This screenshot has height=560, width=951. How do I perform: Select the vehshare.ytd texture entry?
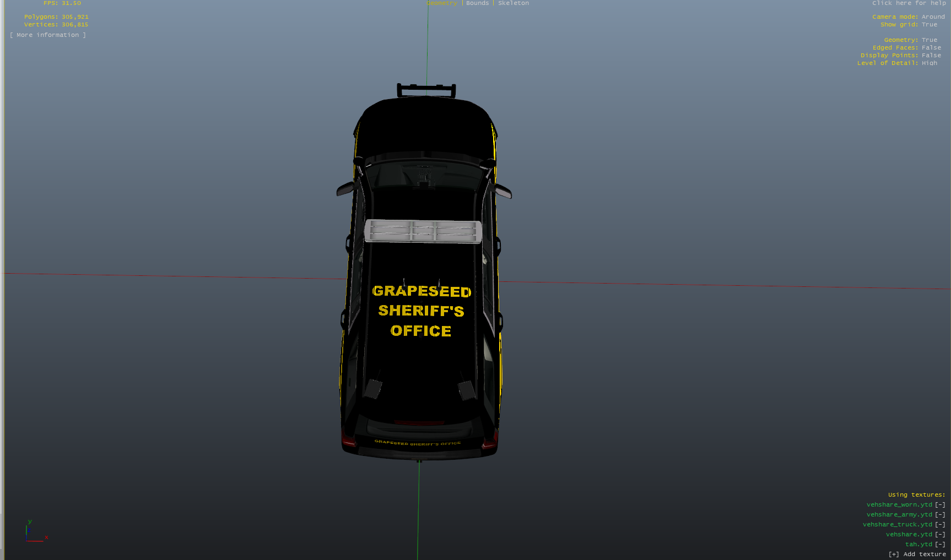pos(909,534)
